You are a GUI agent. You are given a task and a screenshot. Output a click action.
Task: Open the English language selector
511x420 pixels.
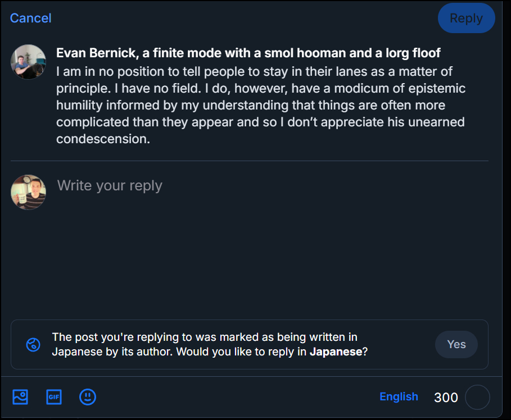(399, 397)
